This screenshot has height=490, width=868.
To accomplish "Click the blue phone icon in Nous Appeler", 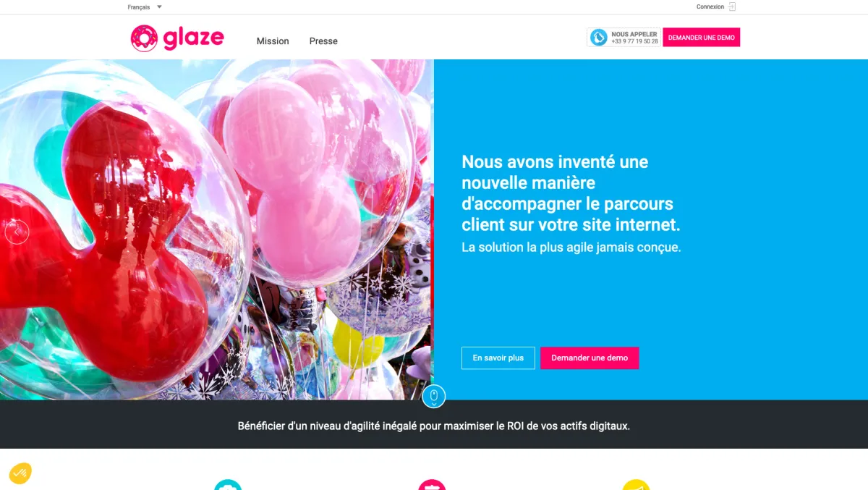I will [x=599, y=38].
